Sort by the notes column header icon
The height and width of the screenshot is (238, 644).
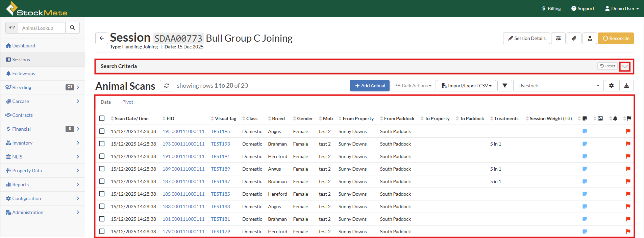tap(583, 118)
